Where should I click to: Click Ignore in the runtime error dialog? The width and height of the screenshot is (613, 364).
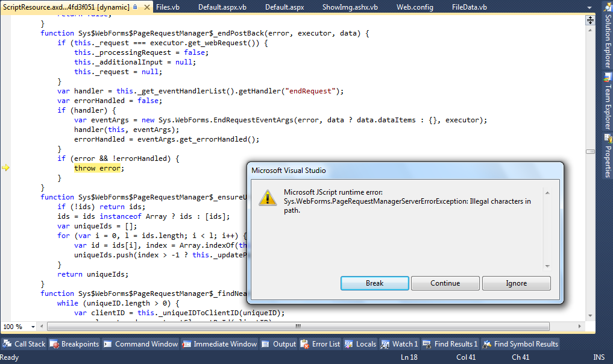coord(517,283)
